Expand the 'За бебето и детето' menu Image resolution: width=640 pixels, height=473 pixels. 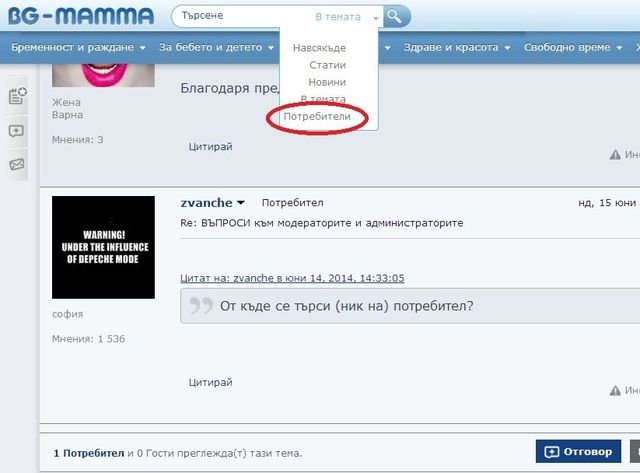tap(216, 47)
